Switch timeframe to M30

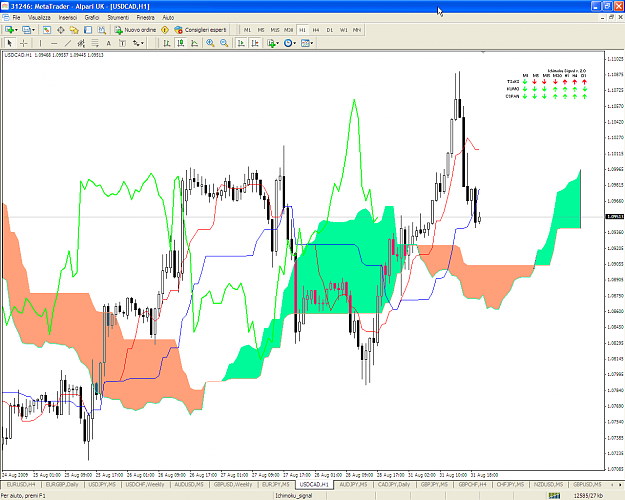[x=288, y=30]
